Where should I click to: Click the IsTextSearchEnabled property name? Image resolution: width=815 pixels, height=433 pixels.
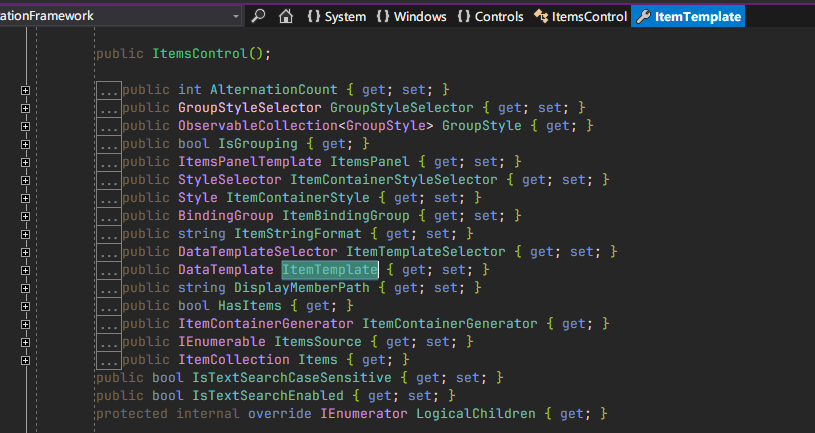[268, 396]
